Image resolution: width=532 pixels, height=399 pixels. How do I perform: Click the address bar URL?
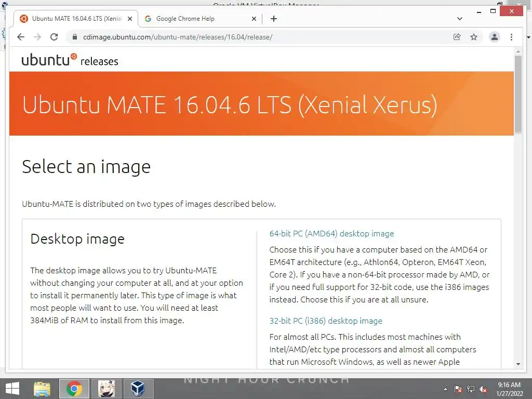[x=178, y=37]
